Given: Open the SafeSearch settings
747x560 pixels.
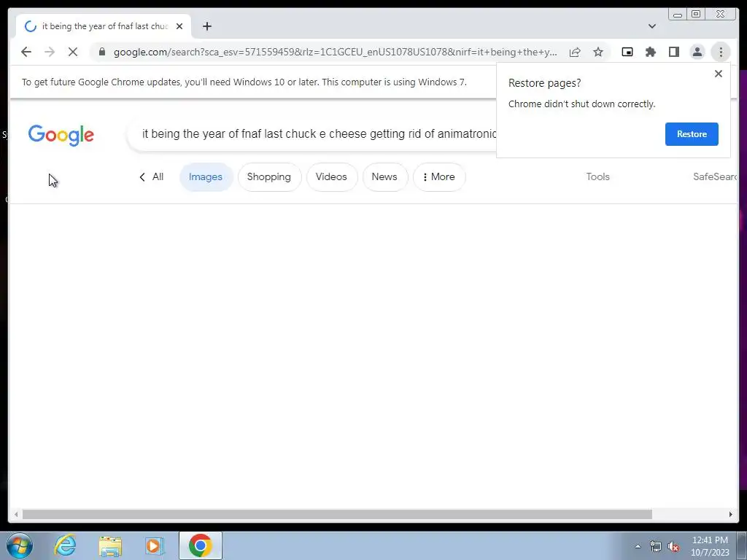Looking at the screenshot, I should [x=715, y=176].
